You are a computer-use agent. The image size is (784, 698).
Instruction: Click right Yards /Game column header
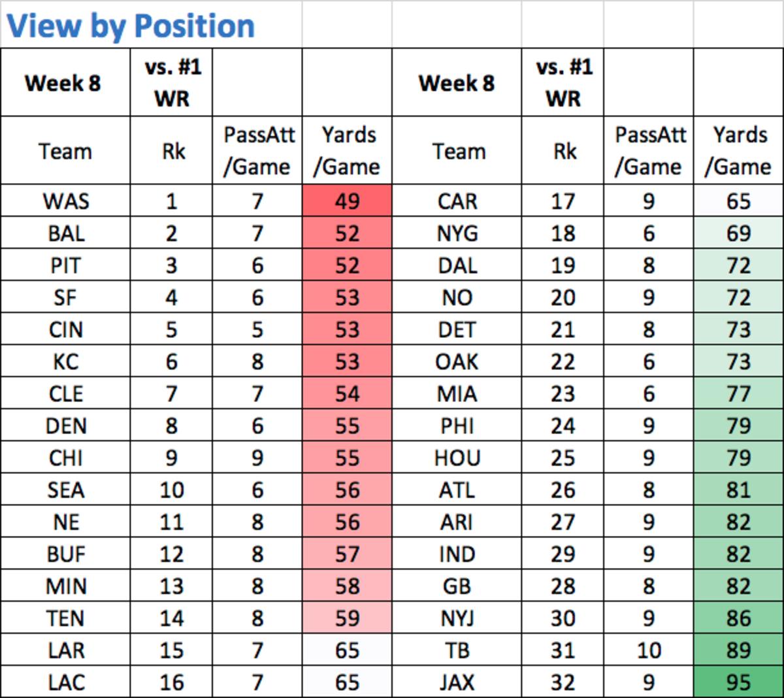pos(738,151)
